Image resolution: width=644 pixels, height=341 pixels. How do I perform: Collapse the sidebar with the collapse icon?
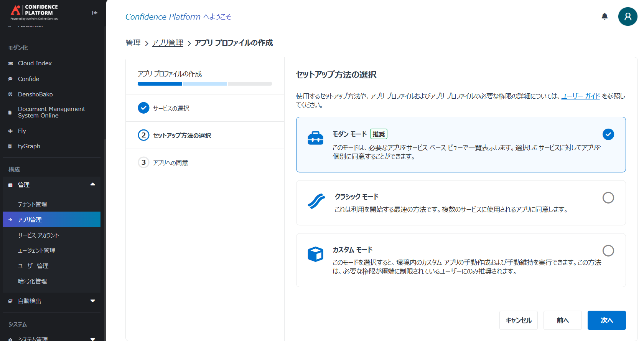coord(95,13)
